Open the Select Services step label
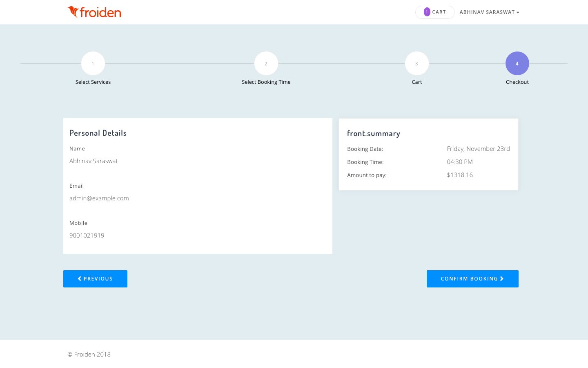Image resolution: width=588 pixels, height=368 pixels. click(x=93, y=82)
